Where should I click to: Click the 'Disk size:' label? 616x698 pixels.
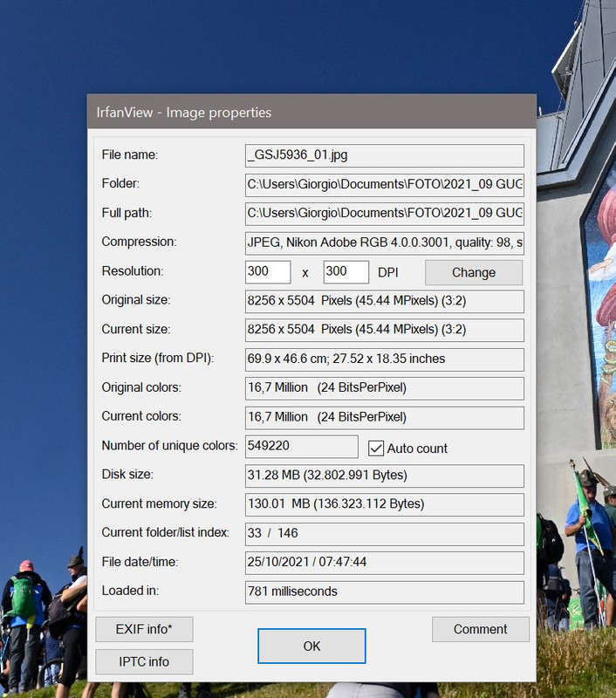[x=127, y=474]
